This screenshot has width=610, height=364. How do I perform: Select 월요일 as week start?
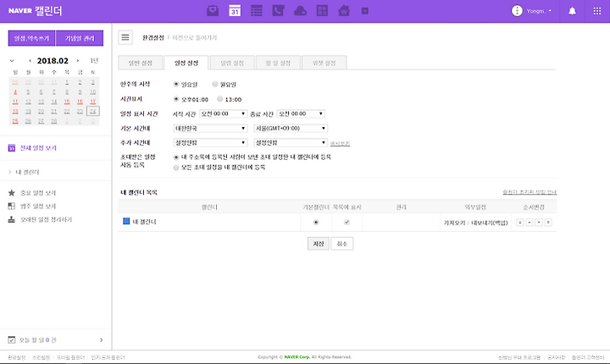214,84
